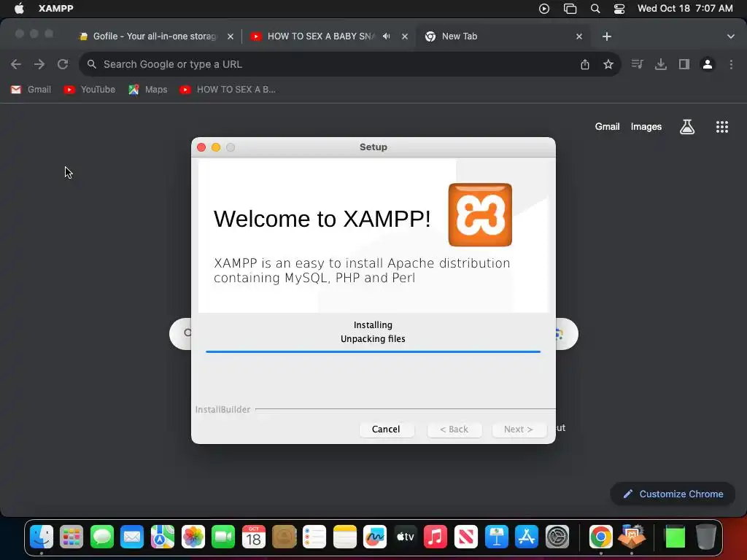Image resolution: width=747 pixels, height=560 pixels.
Task: Click the share page icon
Action: (585, 64)
